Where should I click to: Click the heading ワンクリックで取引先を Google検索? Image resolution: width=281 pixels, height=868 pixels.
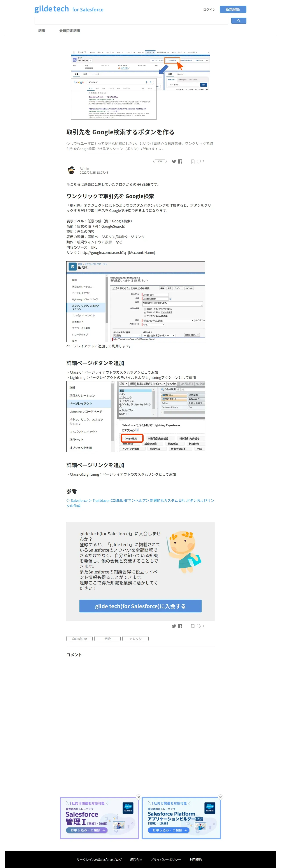pyautogui.click(x=110, y=196)
